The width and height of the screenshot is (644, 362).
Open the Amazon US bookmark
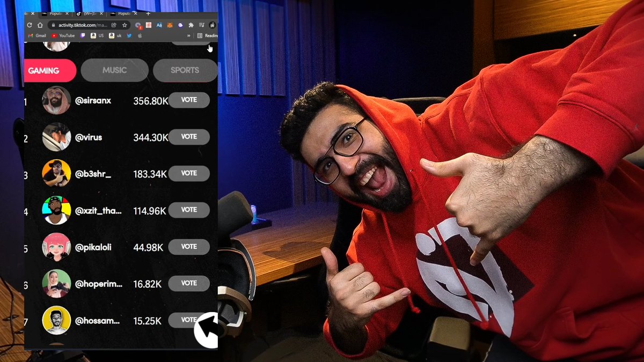click(x=97, y=35)
